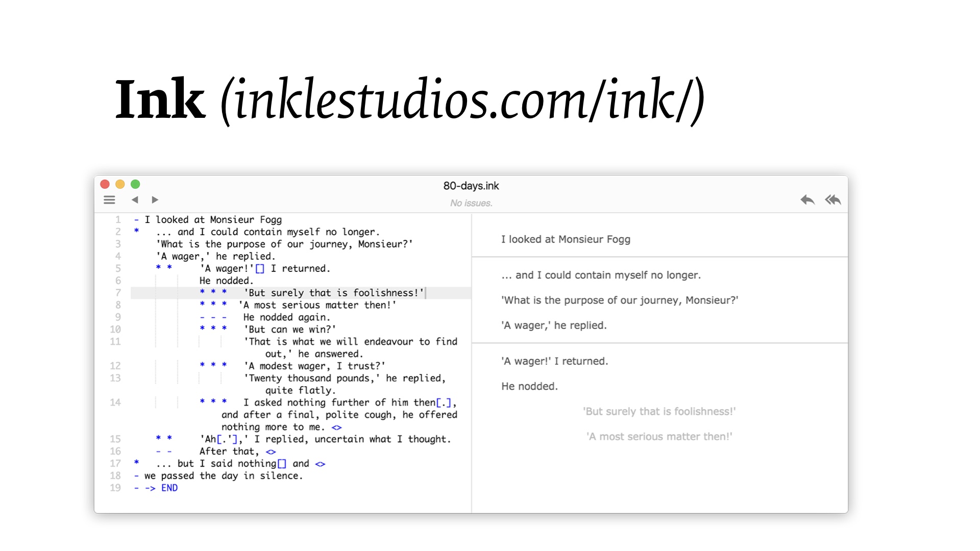Click the 'No issues.' status text
Image resolution: width=980 pixels, height=551 pixels.
pyautogui.click(x=471, y=203)
